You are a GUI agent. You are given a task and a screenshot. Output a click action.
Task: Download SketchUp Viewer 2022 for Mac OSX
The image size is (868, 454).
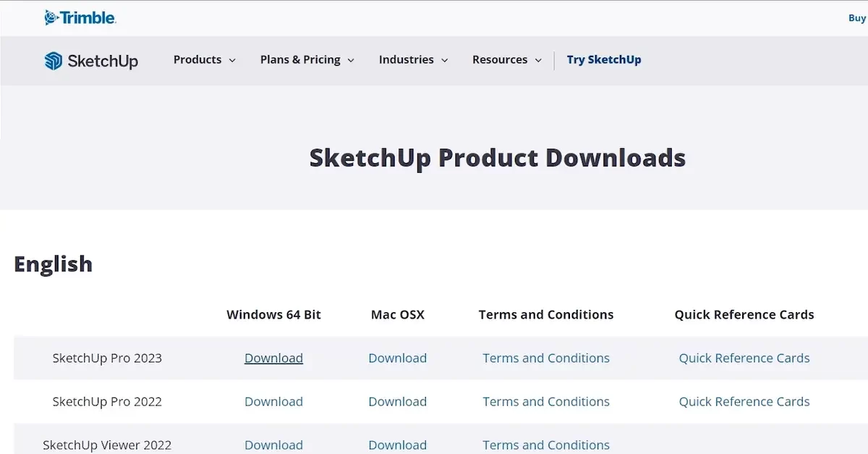point(397,445)
